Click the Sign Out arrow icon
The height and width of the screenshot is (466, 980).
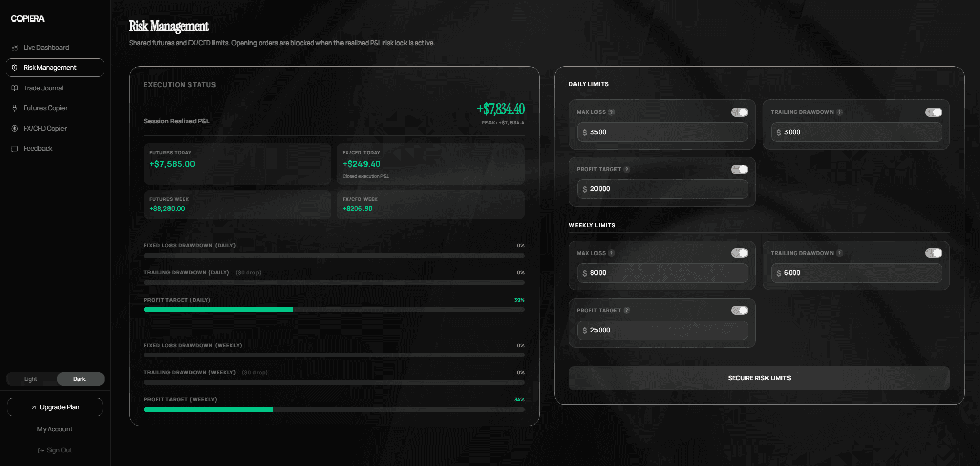[x=41, y=451]
